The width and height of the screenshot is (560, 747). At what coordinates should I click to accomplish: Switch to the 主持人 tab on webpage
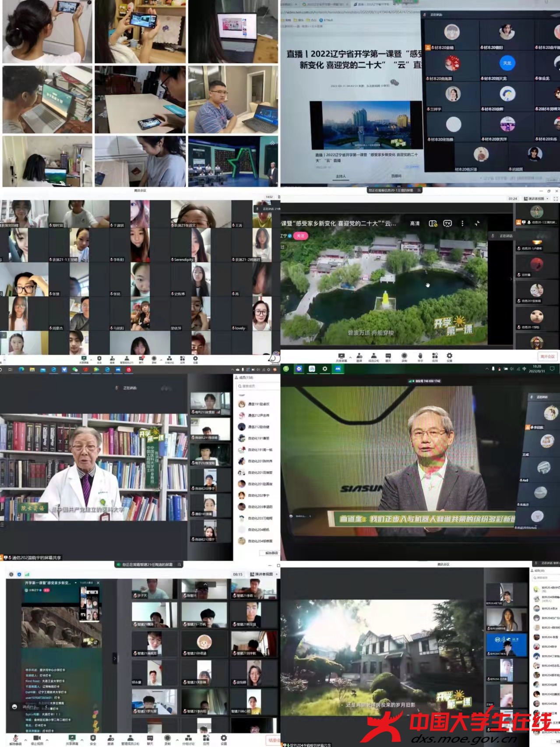341,176
